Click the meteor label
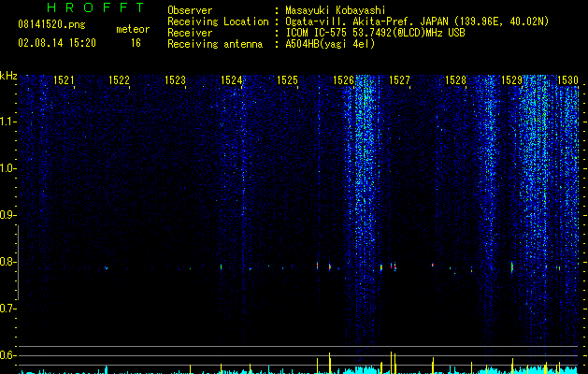This screenshot has width=588, height=374. 133,29
